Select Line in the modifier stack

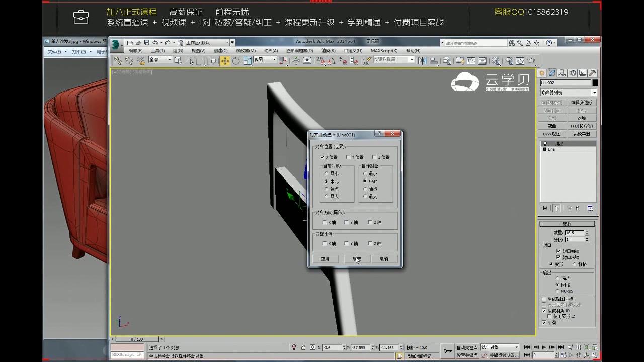click(551, 149)
